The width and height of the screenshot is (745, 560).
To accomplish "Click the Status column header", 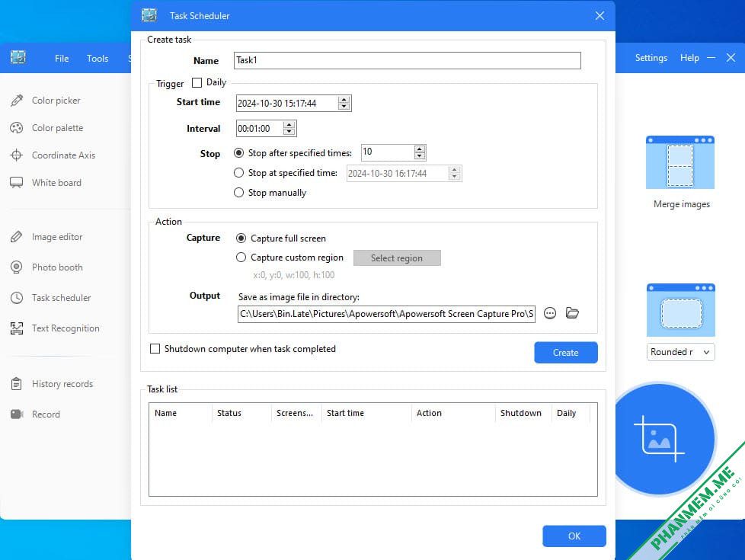I will pos(241,413).
